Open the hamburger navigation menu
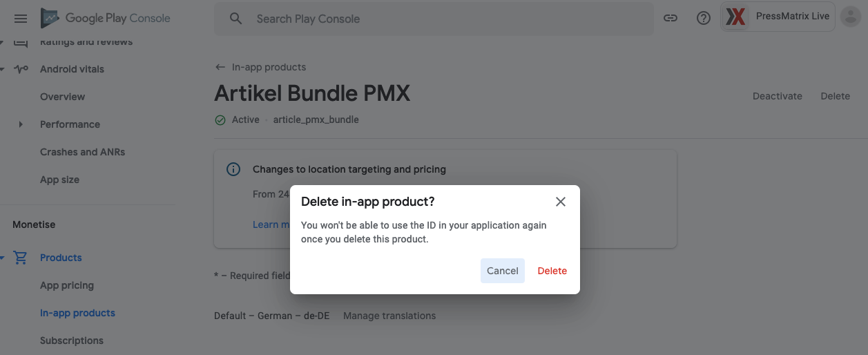This screenshot has width=868, height=355. click(x=21, y=19)
